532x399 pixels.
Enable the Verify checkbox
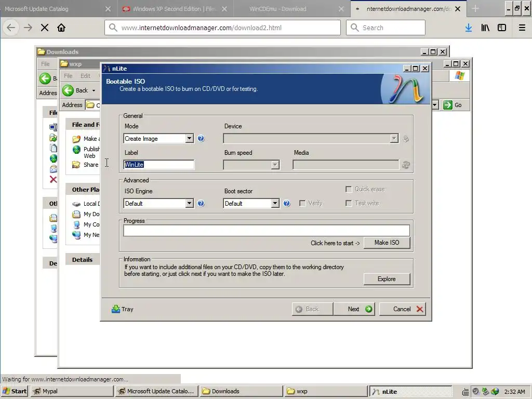pyautogui.click(x=302, y=203)
